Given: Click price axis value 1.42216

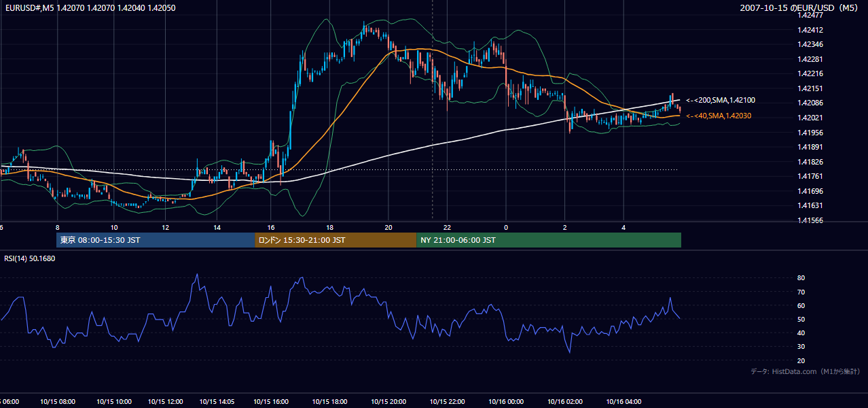Looking at the screenshot, I should click(811, 73).
